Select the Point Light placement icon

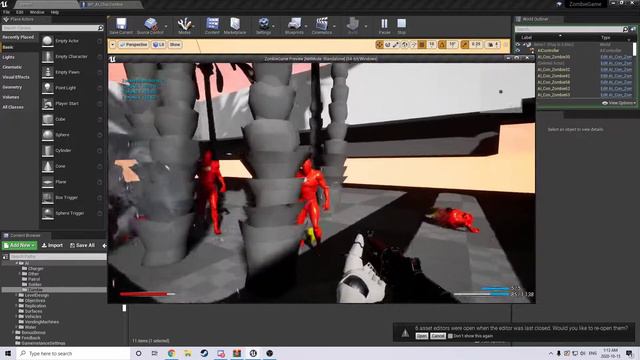[48, 88]
